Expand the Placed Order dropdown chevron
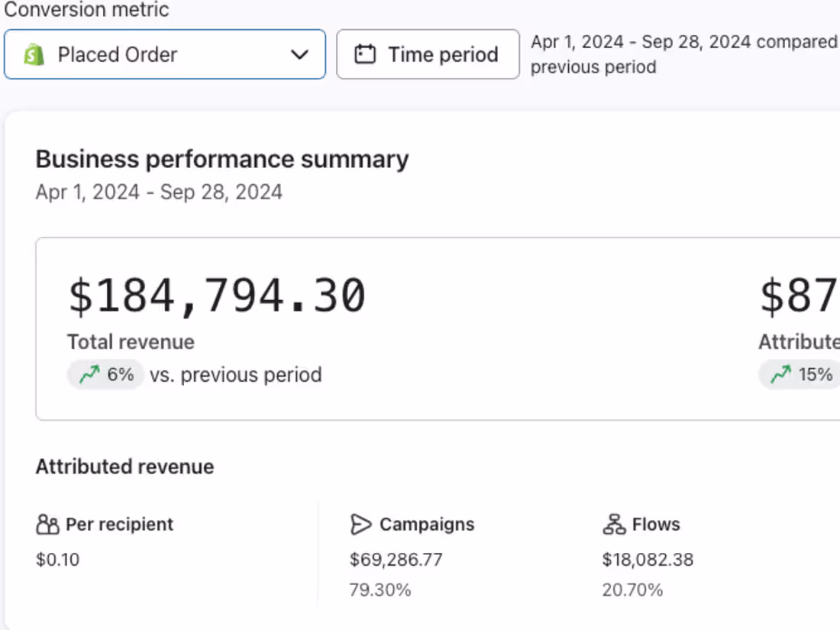The image size is (840, 630). [299, 54]
